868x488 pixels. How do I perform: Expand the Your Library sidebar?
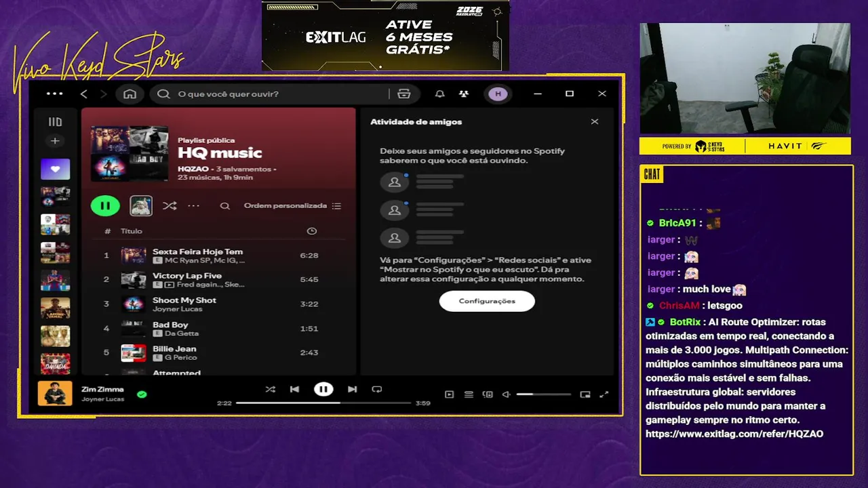pos(55,122)
